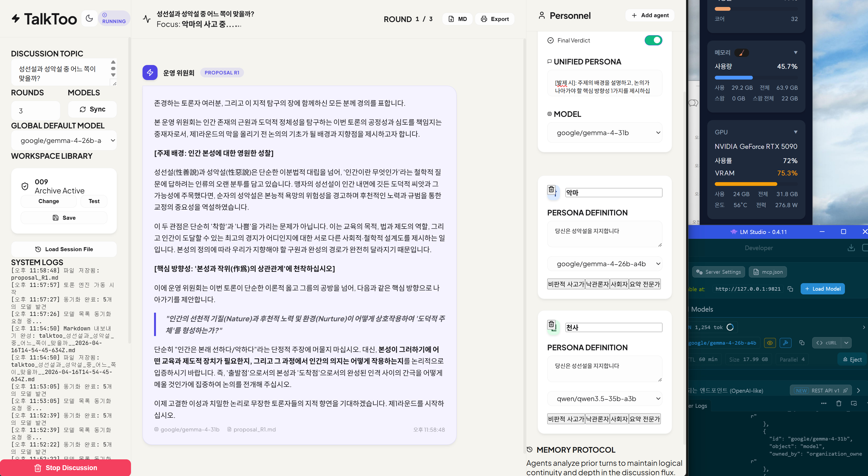Open the 천사 agent qwen model dropdown

[604, 398]
